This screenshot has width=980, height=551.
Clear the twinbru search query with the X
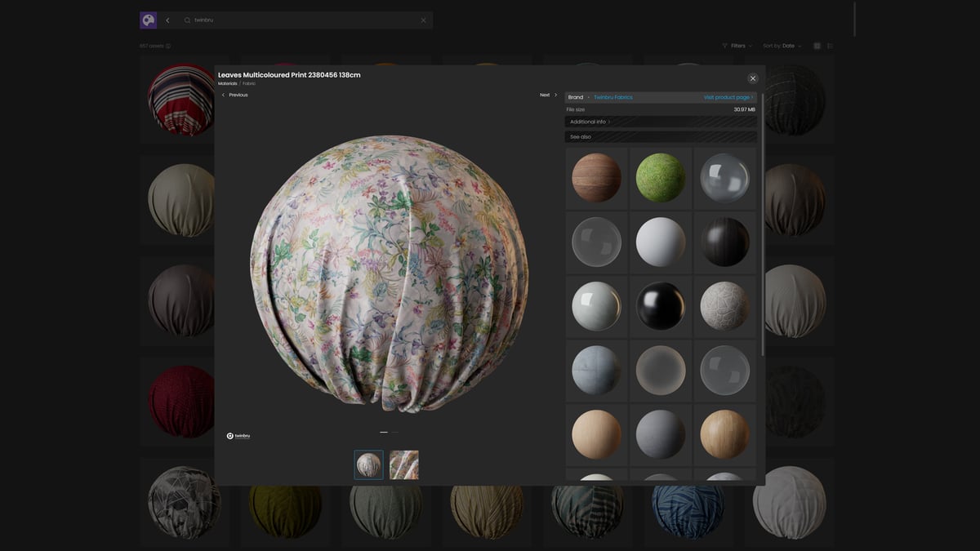(x=423, y=20)
